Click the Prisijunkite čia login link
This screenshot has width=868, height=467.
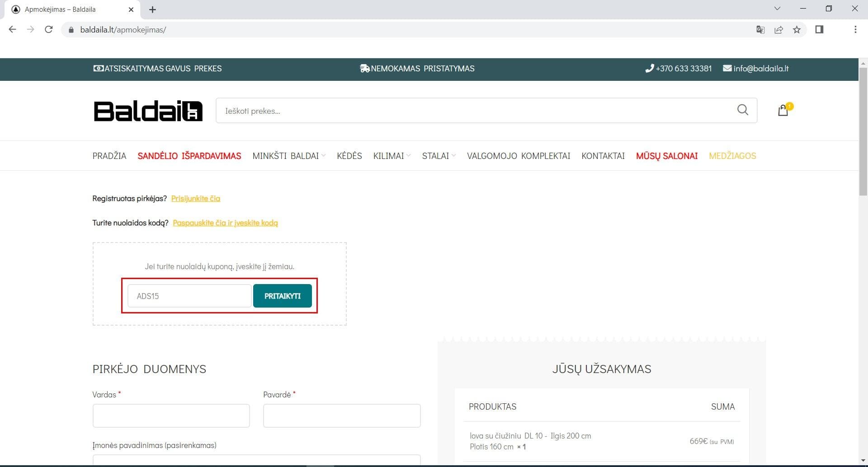point(195,198)
